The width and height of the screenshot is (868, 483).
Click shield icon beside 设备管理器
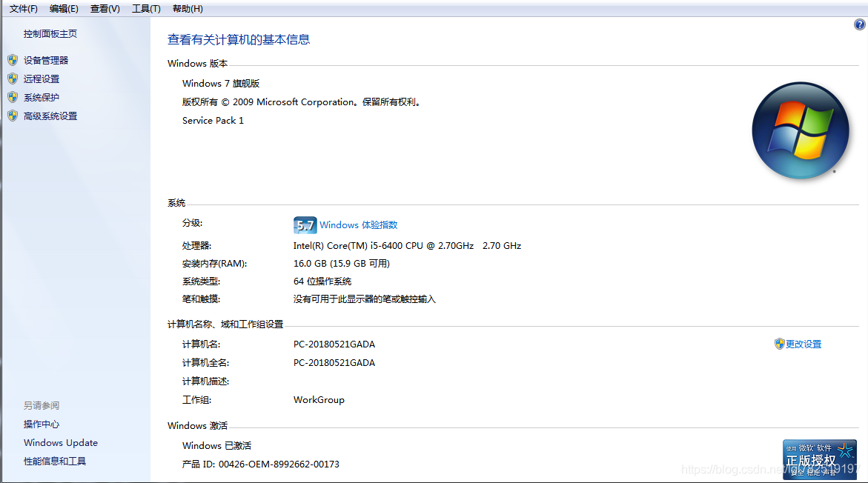point(13,60)
